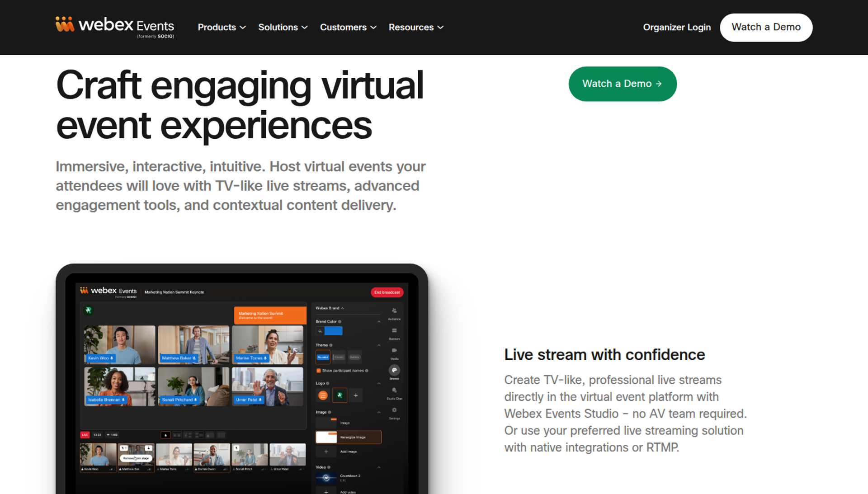
Task: Select the Rounded theme option in preview
Action: (x=323, y=357)
